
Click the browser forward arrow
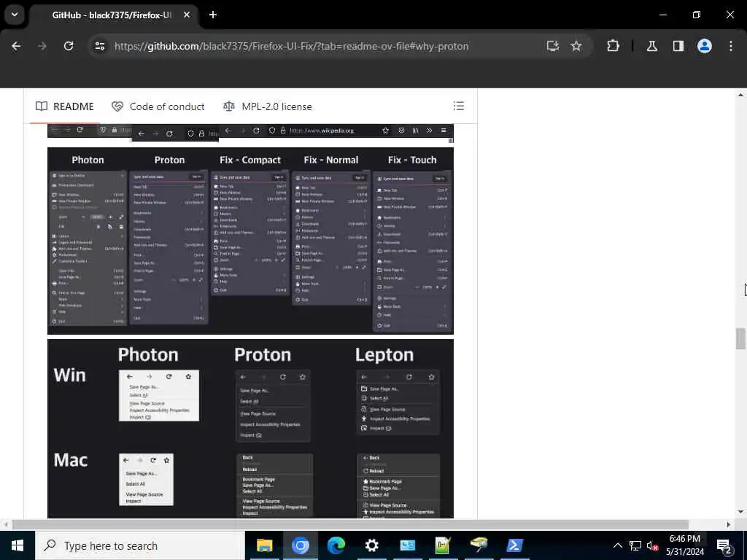[42, 46]
